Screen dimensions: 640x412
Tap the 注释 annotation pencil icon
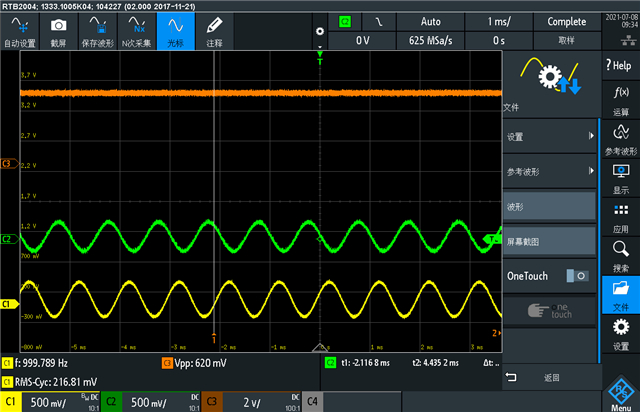pos(214,31)
